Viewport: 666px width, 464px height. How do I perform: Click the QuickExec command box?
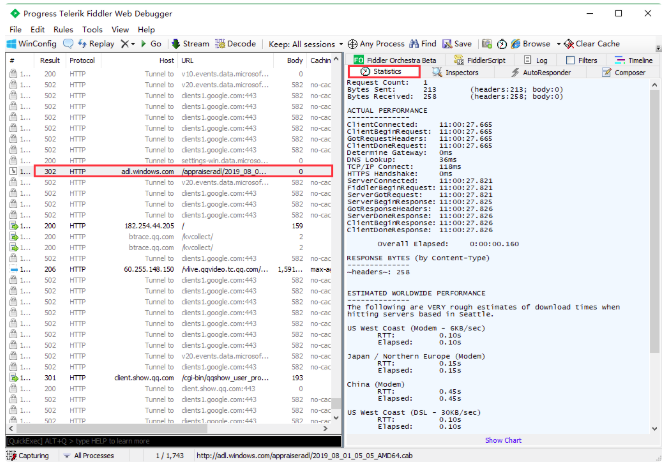click(173, 441)
